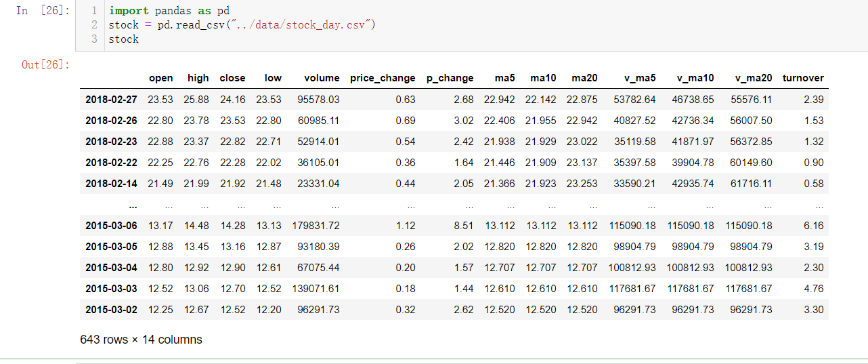Select row index 2018-02-14
The image size is (868, 364).
click(111, 184)
